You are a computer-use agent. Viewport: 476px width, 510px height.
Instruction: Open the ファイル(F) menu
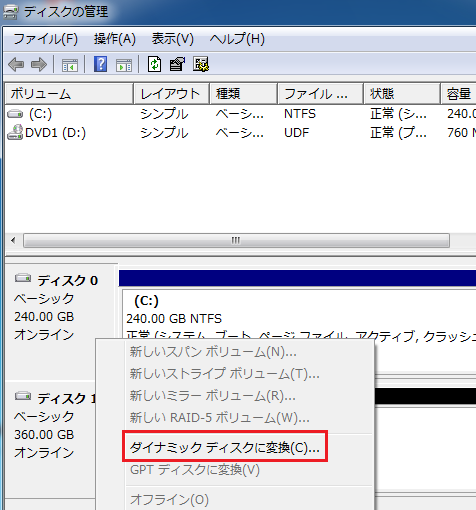[46, 39]
